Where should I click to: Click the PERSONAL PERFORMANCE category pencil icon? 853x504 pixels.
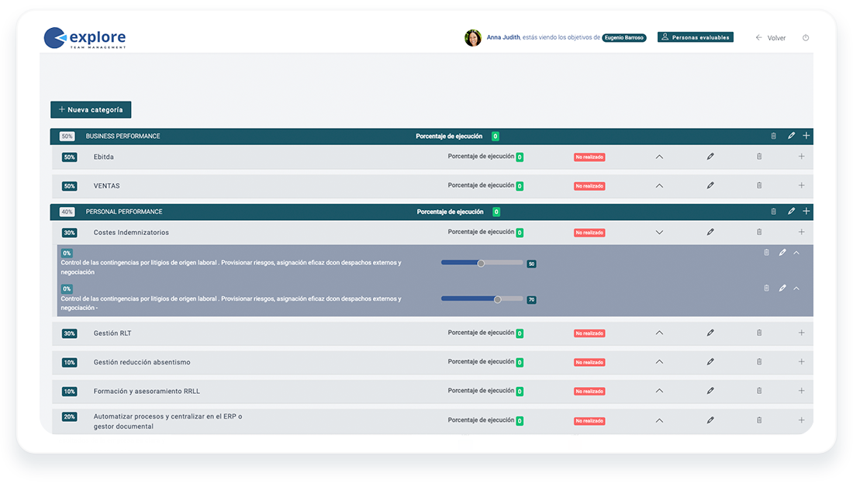click(791, 211)
